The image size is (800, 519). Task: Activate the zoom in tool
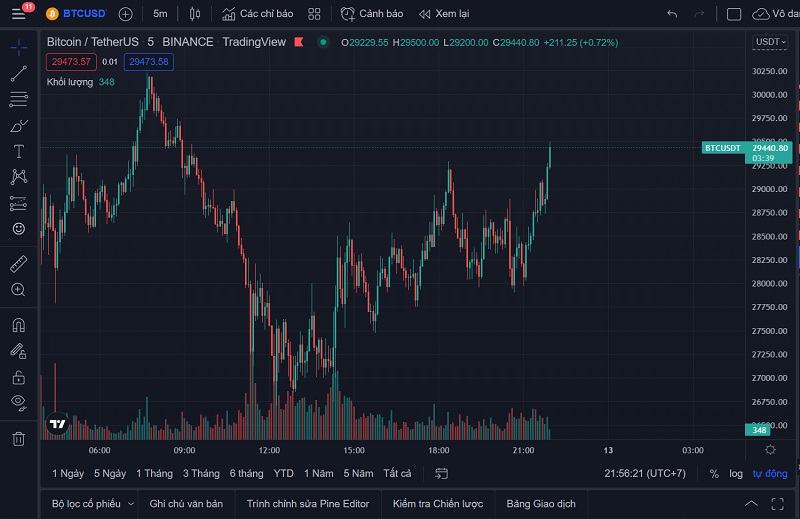[19, 290]
